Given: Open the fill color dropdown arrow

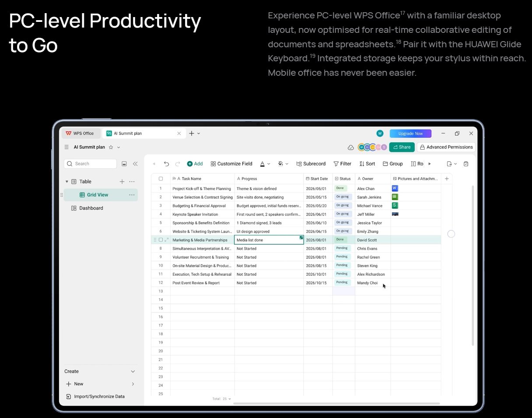Looking at the screenshot, I should coord(287,164).
